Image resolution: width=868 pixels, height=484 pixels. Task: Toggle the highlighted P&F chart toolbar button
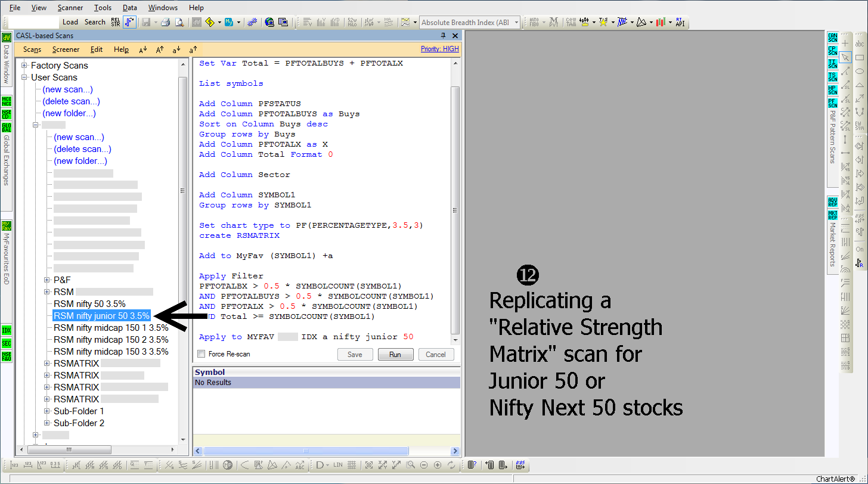point(129,22)
